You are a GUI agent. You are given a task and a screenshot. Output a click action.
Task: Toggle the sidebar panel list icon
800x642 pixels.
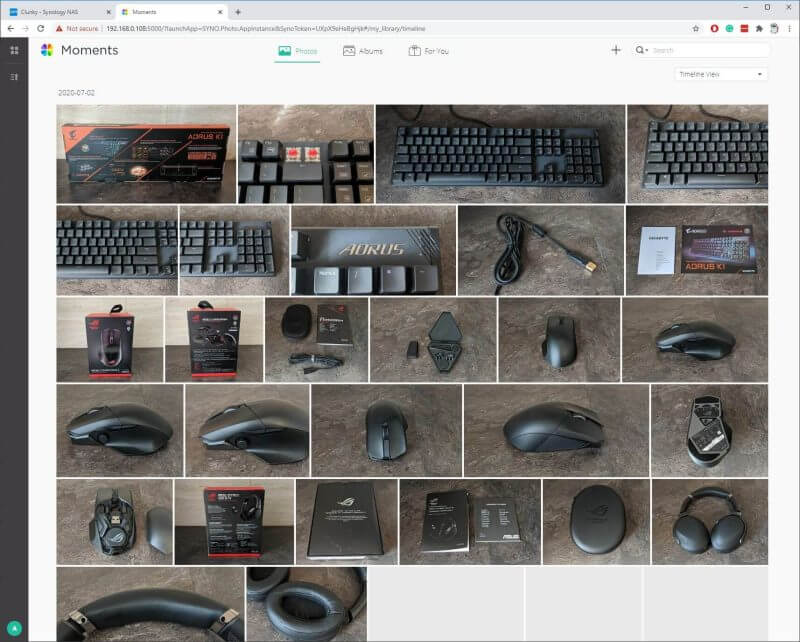tap(14, 77)
